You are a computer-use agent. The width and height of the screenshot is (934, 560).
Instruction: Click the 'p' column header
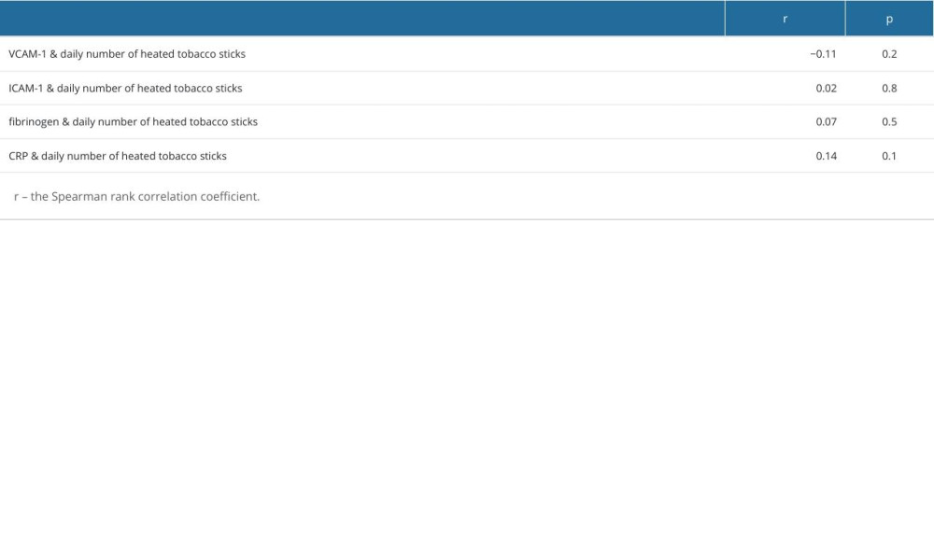889,19
